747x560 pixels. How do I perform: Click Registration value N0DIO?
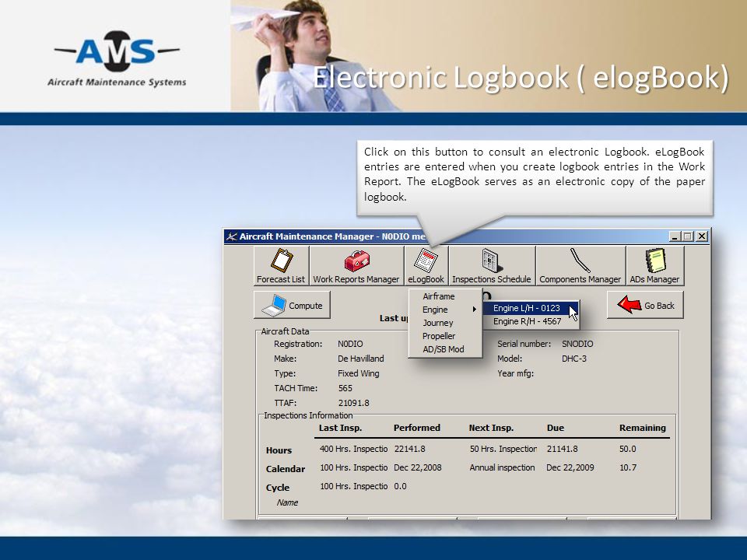(x=350, y=344)
